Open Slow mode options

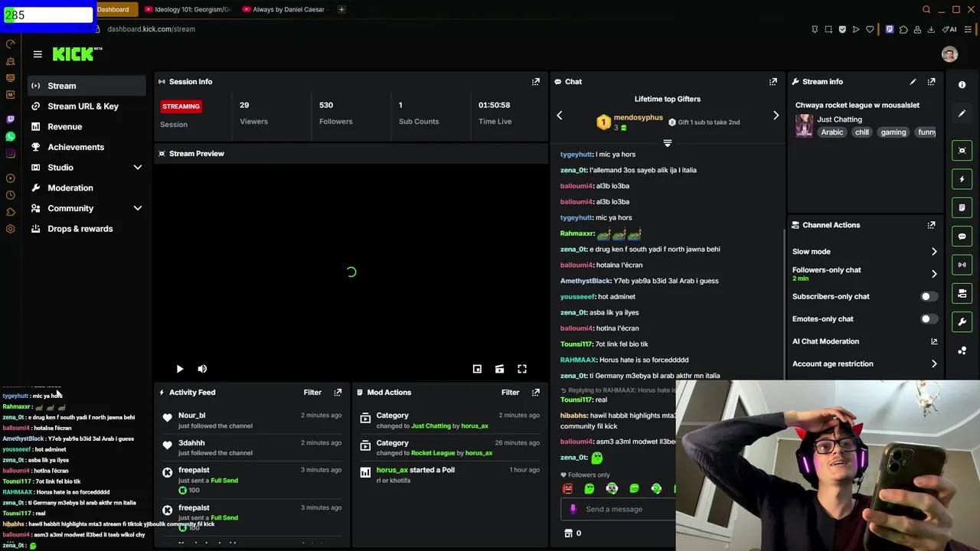coord(865,252)
